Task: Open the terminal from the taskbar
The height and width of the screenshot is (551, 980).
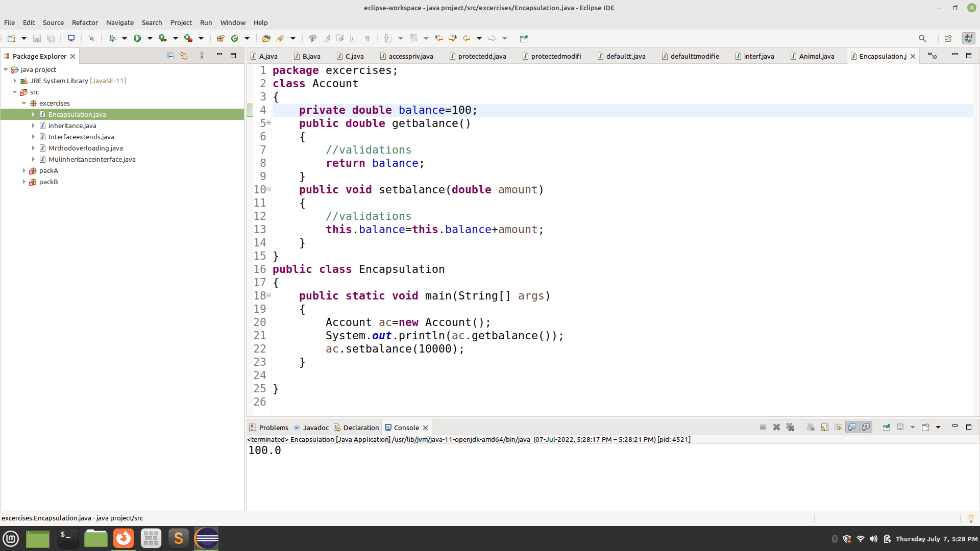Action: pyautogui.click(x=67, y=538)
